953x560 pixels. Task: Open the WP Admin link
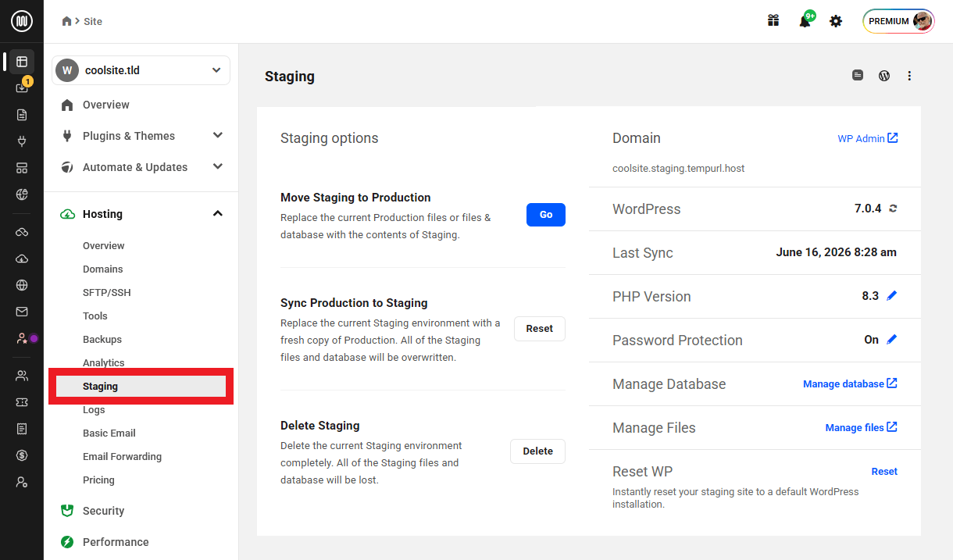point(868,138)
